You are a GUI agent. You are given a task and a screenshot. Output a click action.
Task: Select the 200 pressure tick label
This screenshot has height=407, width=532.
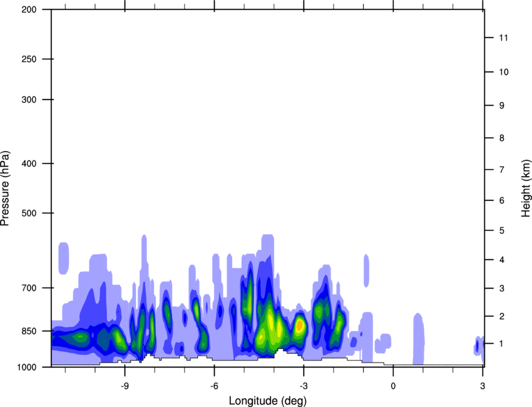(29, 10)
